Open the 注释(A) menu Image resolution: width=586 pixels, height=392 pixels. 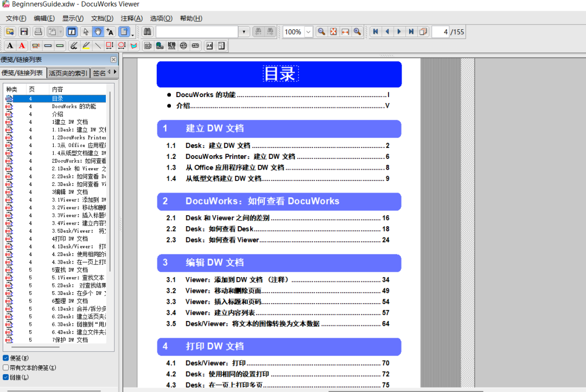point(131,18)
